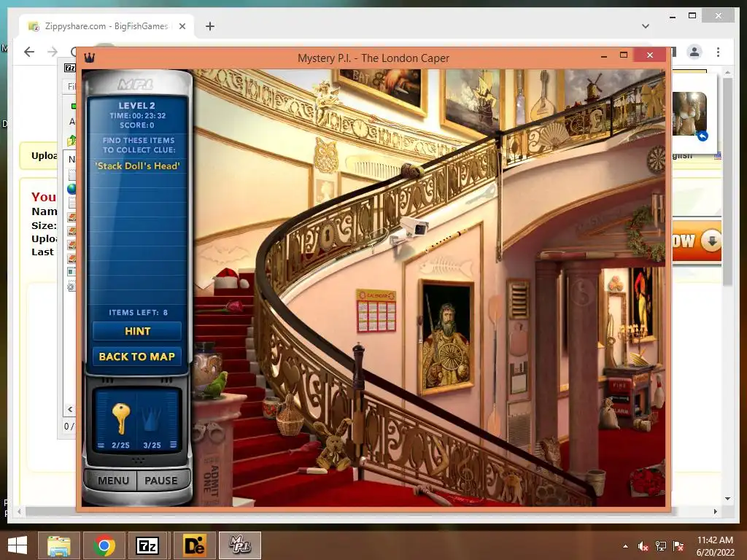Click the LEVEL 2 heading
747x560 pixels.
click(x=136, y=106)
